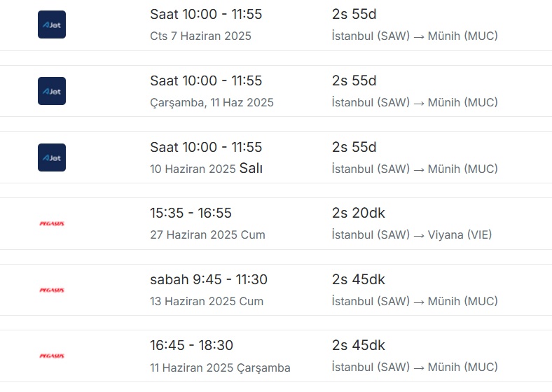Viewport: 552px width, 392px height.
Task: Click Pegasus logo for Viyana flight
Action: (x=52, y=224)
